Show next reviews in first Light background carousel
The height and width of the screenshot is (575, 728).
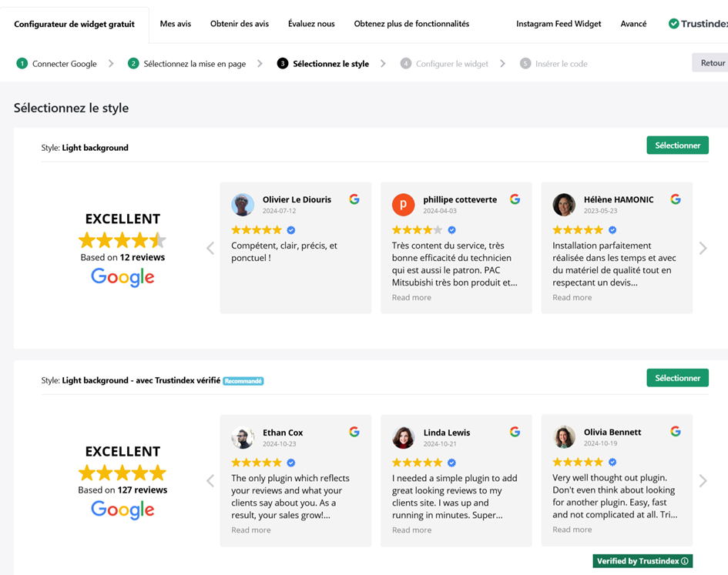(703, 249)
